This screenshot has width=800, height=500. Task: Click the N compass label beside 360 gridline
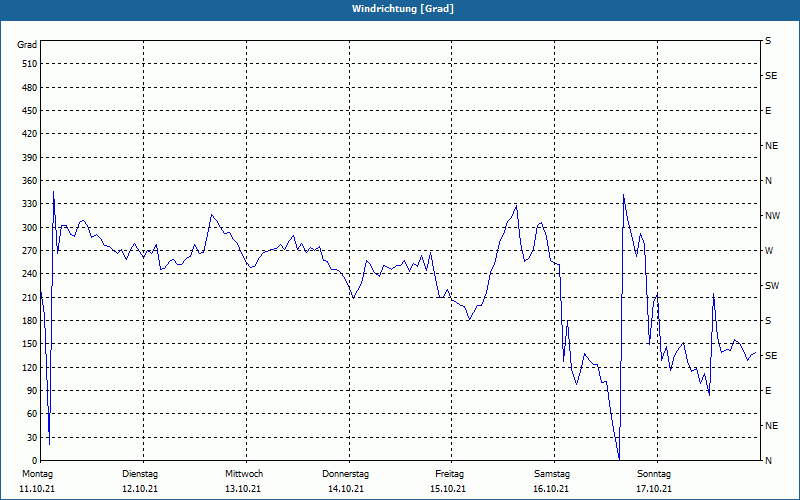[769, 181]
